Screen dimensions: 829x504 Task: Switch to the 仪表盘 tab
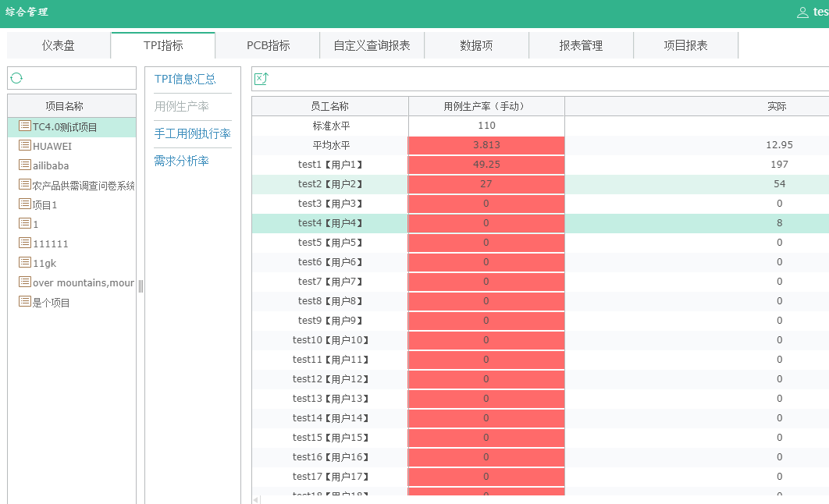coord(59,45)
